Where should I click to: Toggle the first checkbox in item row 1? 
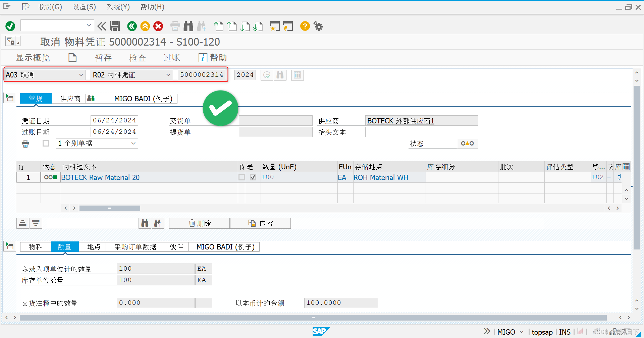click(x=241, y=177)
